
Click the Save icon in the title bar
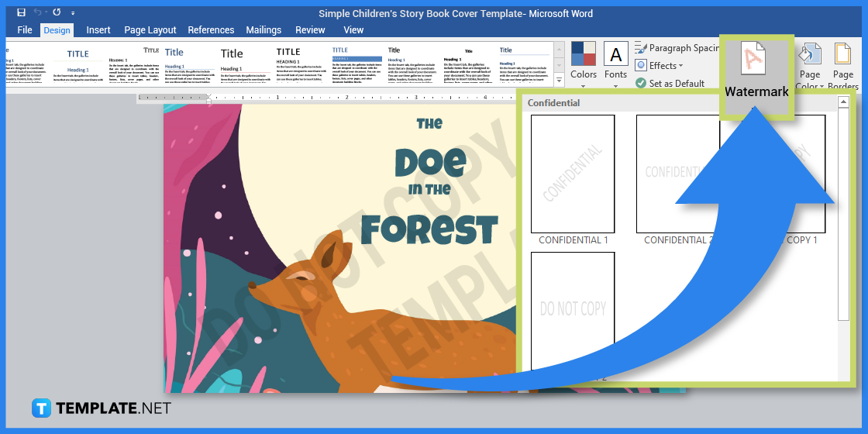coord(21,12)
